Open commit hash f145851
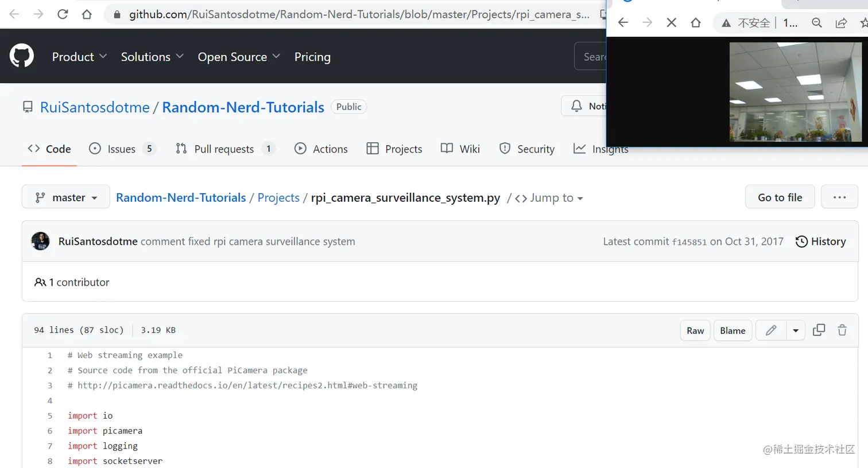 tap(689, 242)
